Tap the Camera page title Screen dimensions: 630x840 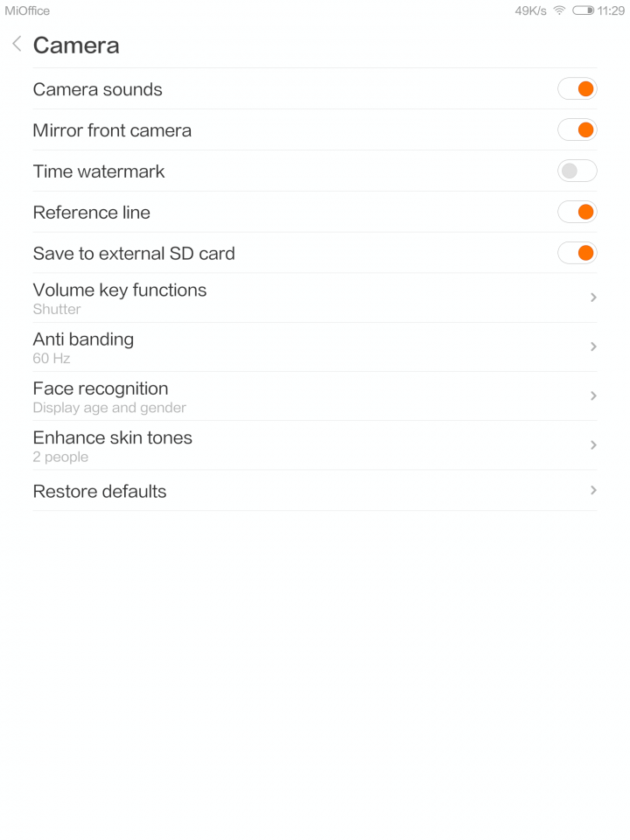[76, 45]
